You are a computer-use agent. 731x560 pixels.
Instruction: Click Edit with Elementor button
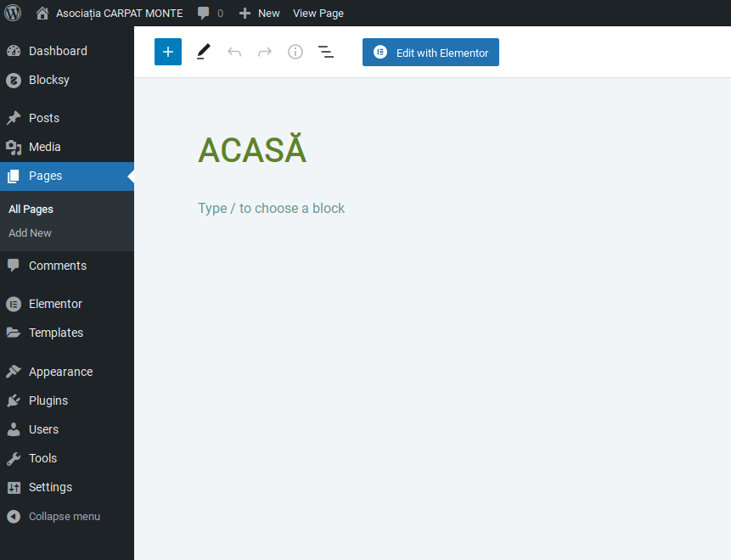pos(430,52)
